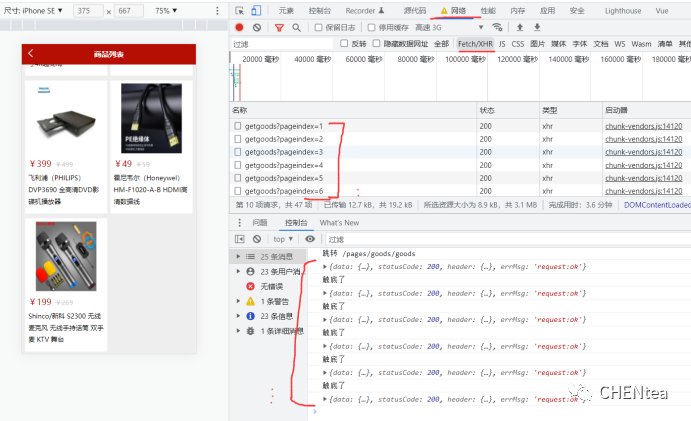Viewport: 691px width, 421px height.
Task: Toggle the 停用缓存 checkbox
Action: (x=372, y=28)
